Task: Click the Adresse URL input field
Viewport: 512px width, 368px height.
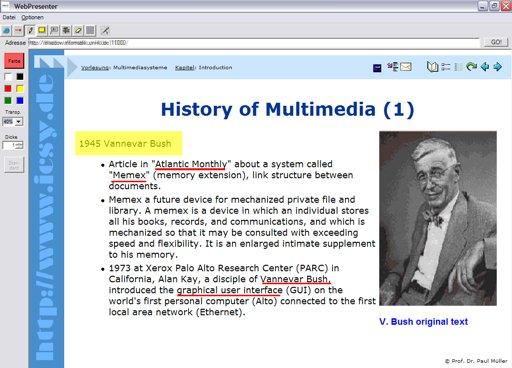Action: 254,43
